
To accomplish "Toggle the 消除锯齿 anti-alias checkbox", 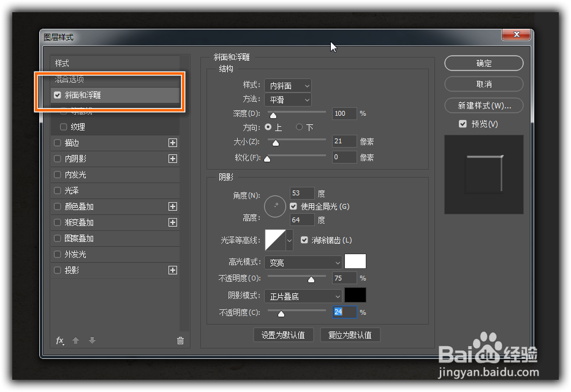I will click(304, 240).
